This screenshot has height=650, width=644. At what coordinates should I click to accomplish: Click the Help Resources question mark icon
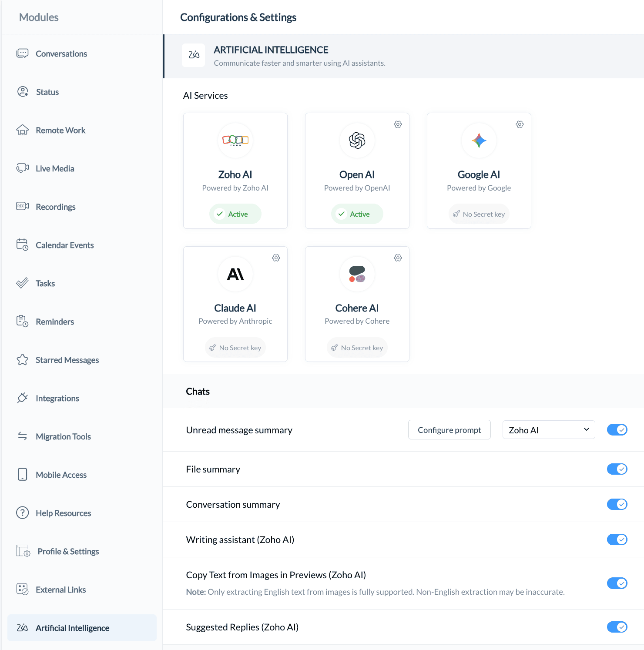(x=23, y=513)
